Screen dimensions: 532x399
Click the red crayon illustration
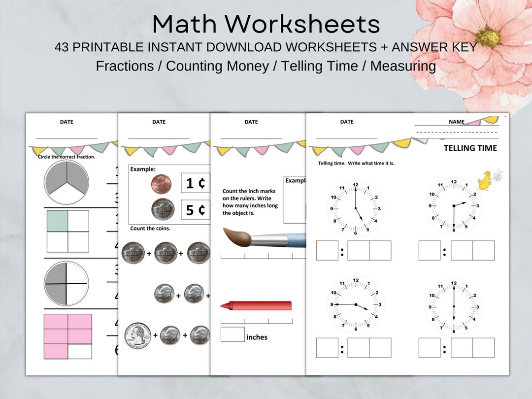[256, 305]
